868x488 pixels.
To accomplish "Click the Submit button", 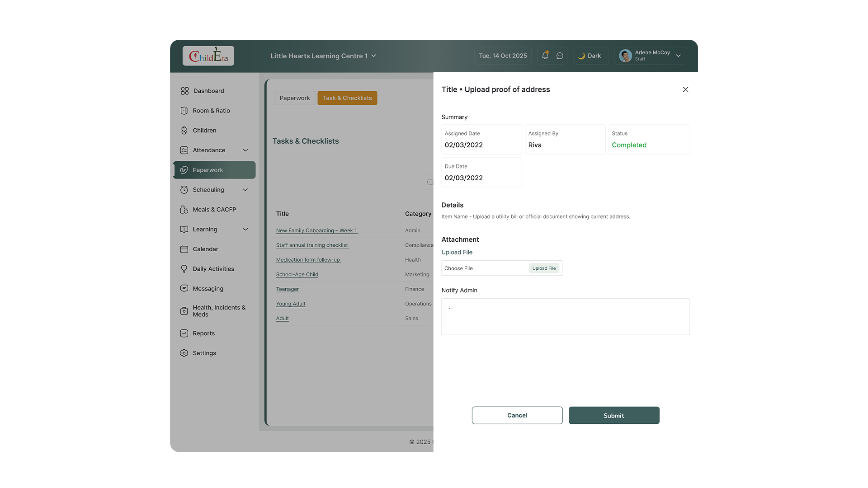I will pos(614,415).
